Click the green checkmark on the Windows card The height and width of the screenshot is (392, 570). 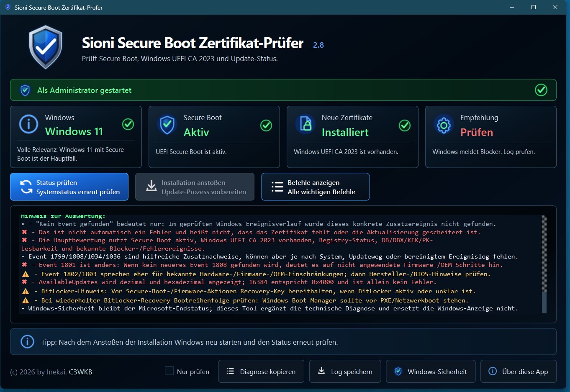point(128,124)
